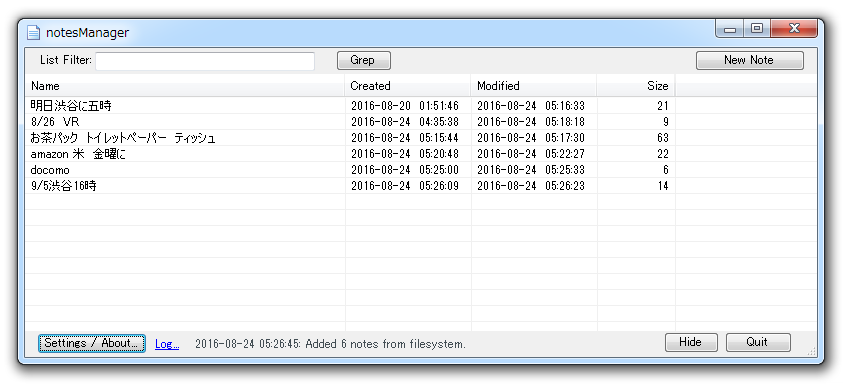Sort notes by Modified column header
Image resolution: width=846 pixels, height=387 pixels.
pos(534,86)
